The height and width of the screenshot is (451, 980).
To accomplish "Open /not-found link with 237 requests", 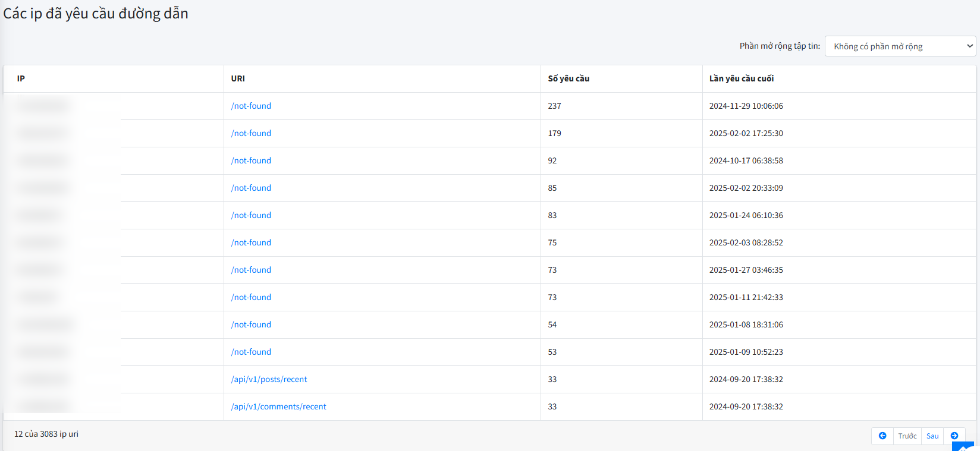I will [251, 106].
